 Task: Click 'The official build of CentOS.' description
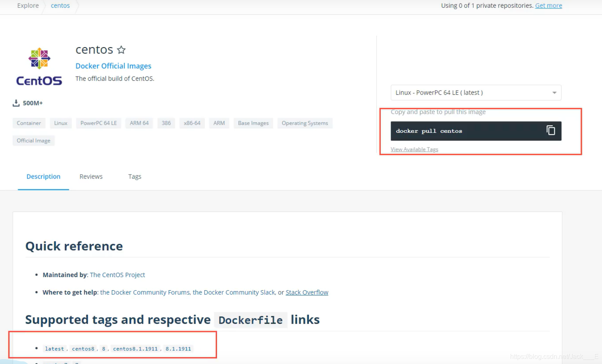[x=115, y=78]
